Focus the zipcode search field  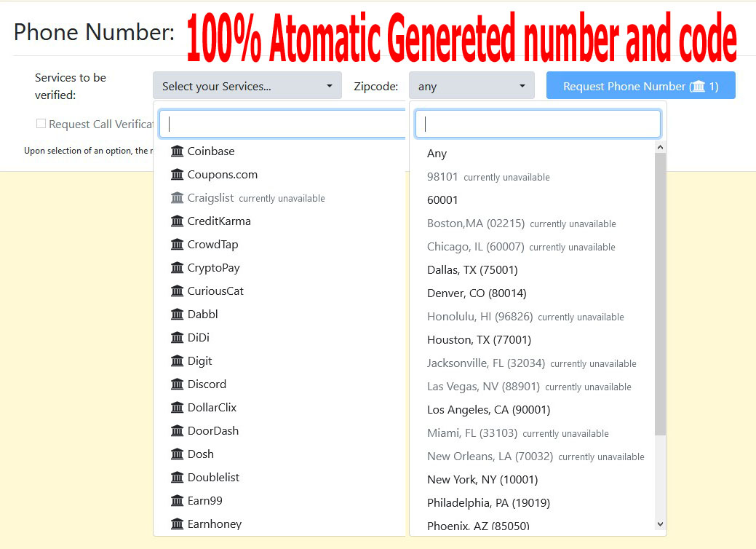point(538,124)
